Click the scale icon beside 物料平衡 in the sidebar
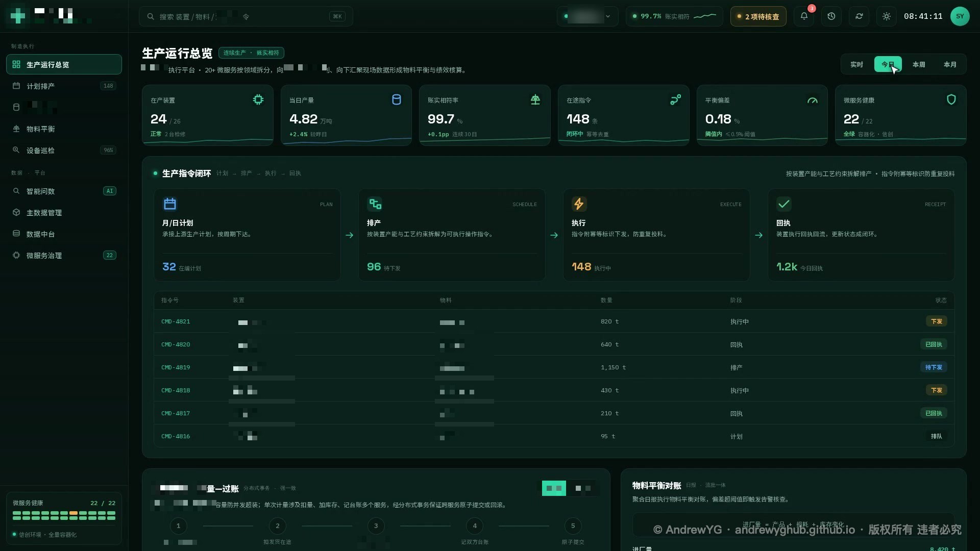Image resolution: width=980 pixels, height=551 pixels. tap(16, 129)
